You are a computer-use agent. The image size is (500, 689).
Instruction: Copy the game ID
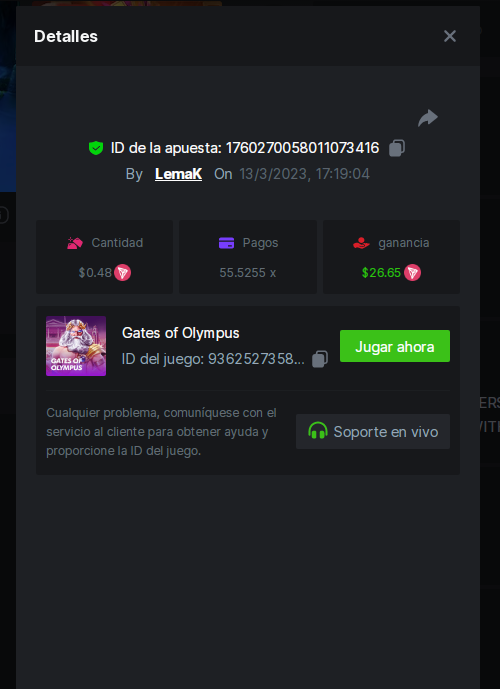[320, 359]
